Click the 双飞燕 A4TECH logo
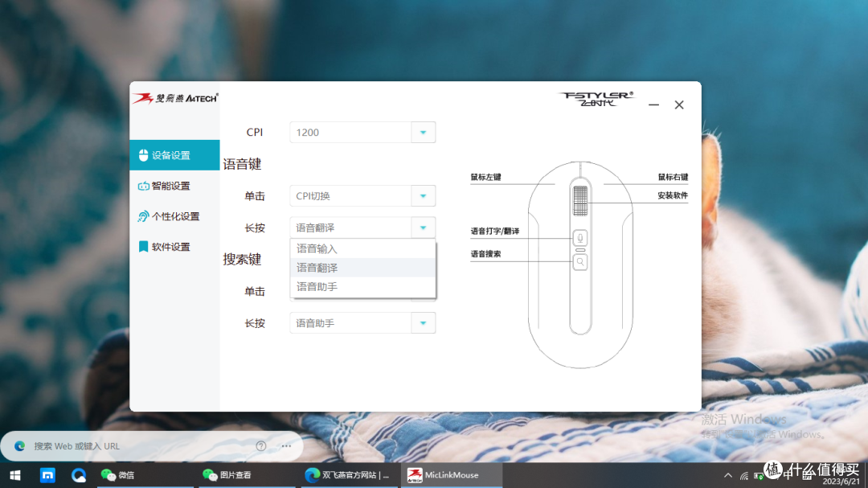The image size is (868, 488). 175,99
